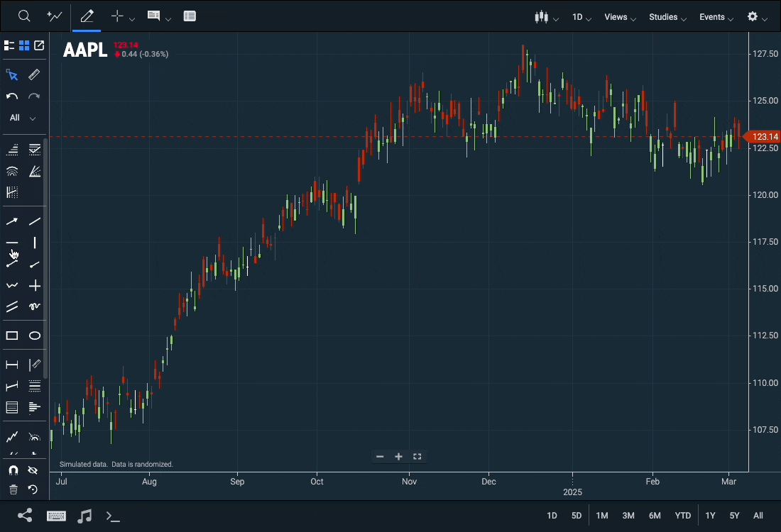Open the settings gear menu
The image size is (781, 532).
coord(757,17)
